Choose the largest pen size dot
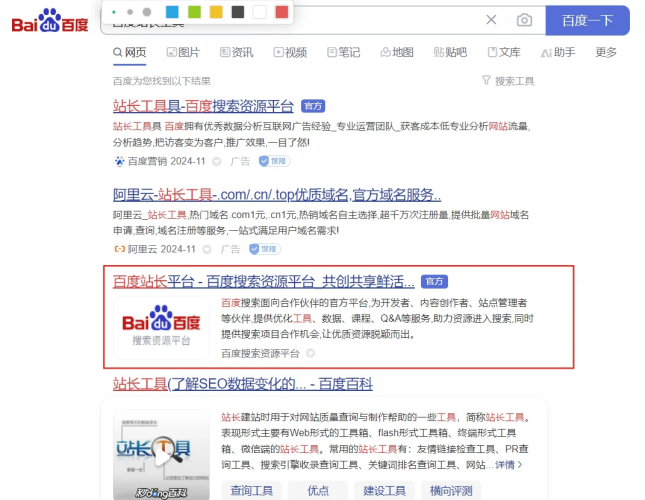 coord(147,12)
